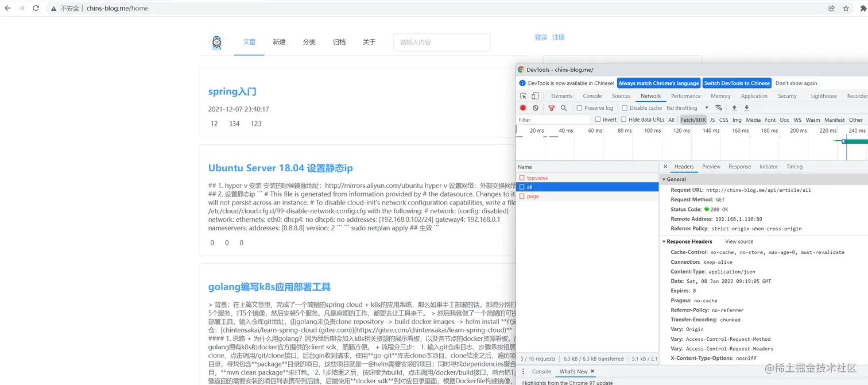Click Switch DevTools to Chinese button
Viewport: 868px width, 385px height.
[x=737, y=83]
